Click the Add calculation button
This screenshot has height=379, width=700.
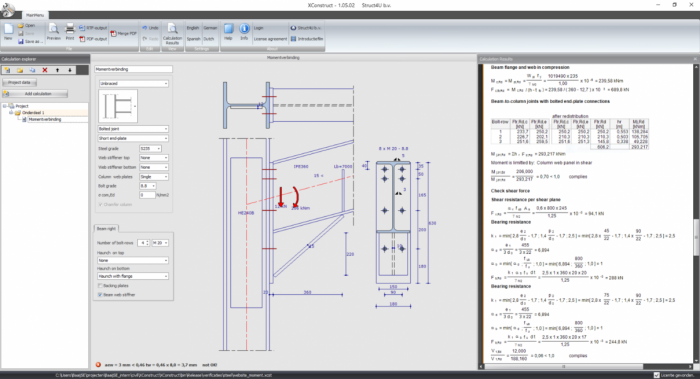(35, 94)
